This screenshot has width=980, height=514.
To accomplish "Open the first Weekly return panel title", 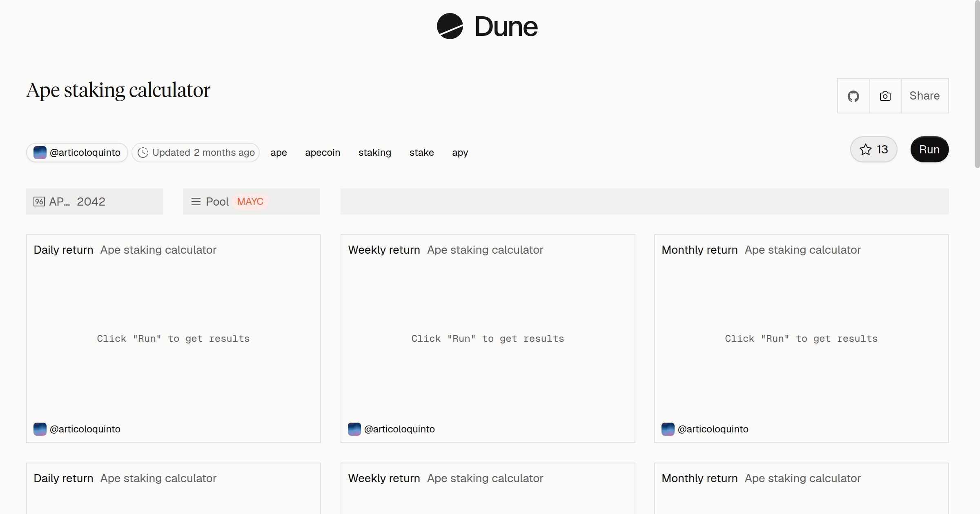I will coord(384,250).
